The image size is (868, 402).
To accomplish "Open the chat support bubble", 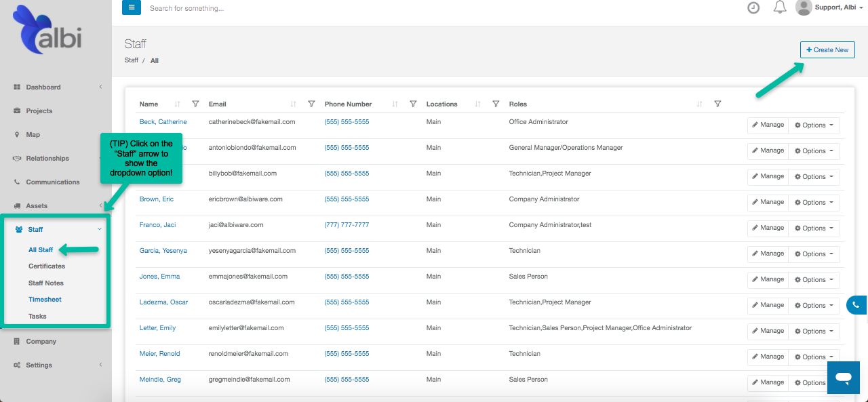I will (x=844, y=377).
